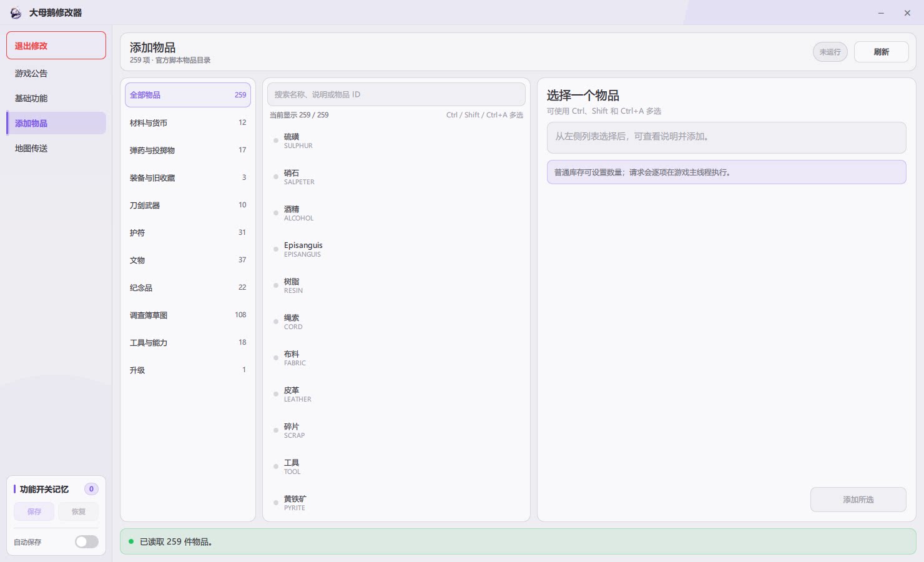
Task: Select the 硫磺 SULPHUR item
Action: click(x=396, y=140)
